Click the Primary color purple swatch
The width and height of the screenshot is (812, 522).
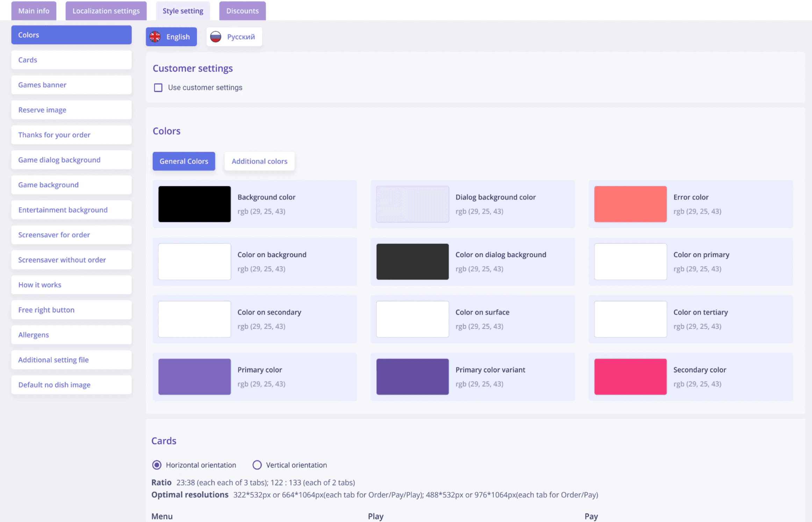pyautogui.click(x=194, y=376)
